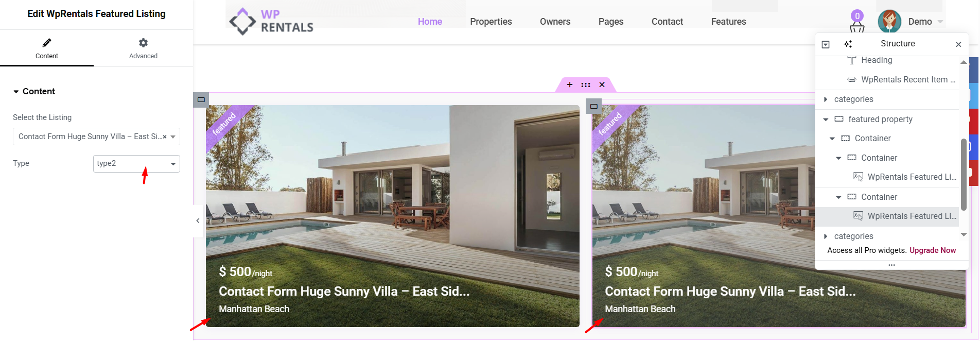The image size is (980, 341).
Task: Delete section with the purple tab X
Action: coord(602,84)
